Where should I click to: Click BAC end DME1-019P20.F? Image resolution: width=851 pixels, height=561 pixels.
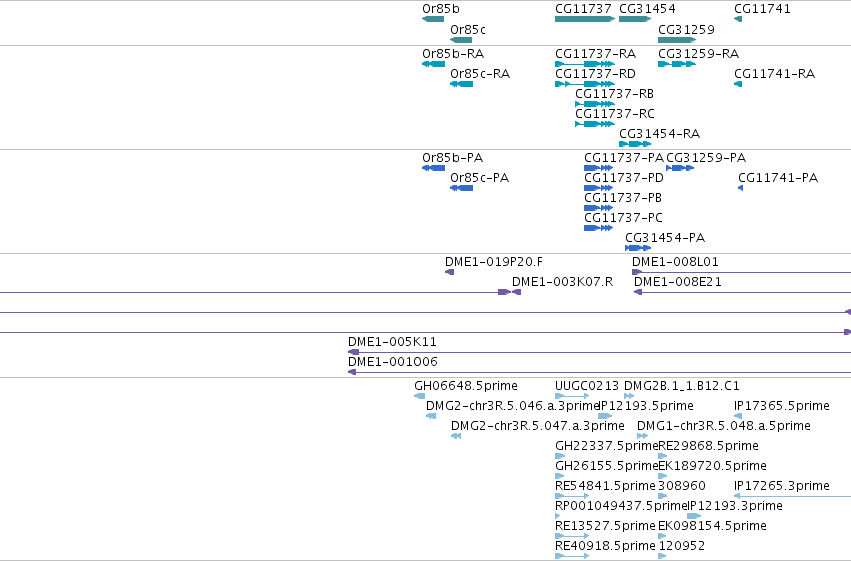pyautogui.click(x=449, y=272)
